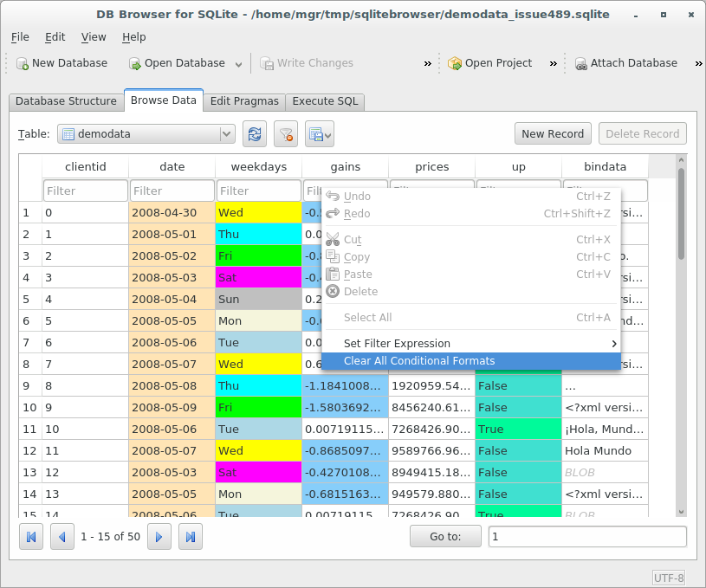The width and height of the screenshot is (706, 588).
Task: Open the View menu
Action: point(94,37)
